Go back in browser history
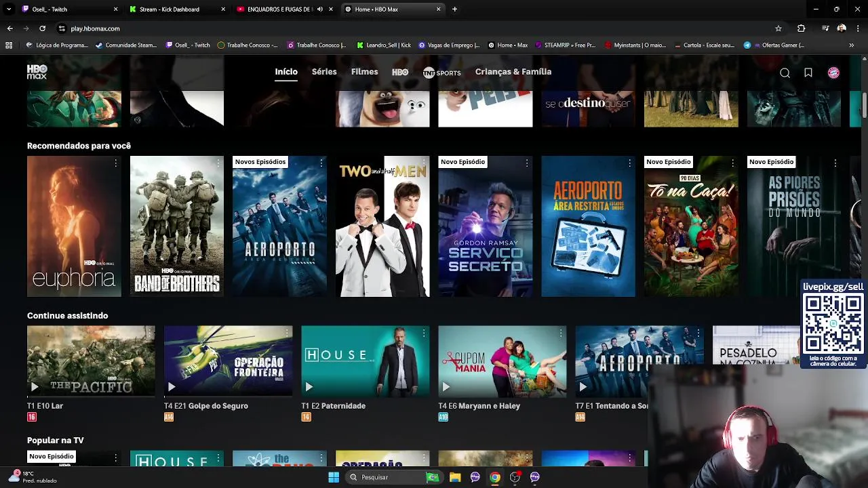This screenshot has height=488, width=868. point(9,28)
